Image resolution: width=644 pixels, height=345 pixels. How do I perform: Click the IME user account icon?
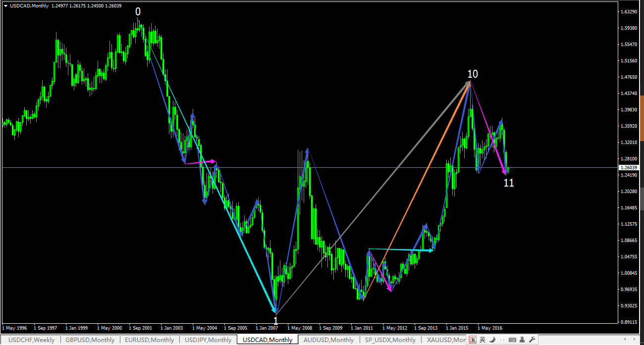coord(522,340)
